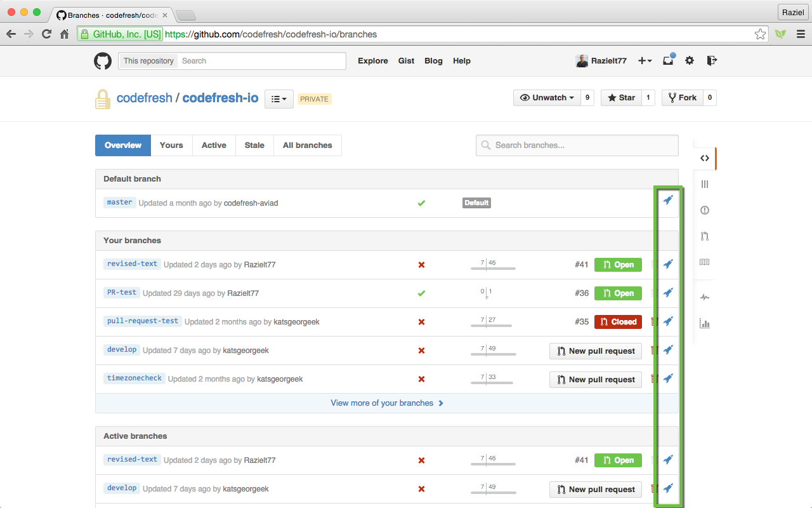Screen dimensions: 812x508
Task: Click rocket icon for pull-request-test branch
Action: tap(668, 321)
